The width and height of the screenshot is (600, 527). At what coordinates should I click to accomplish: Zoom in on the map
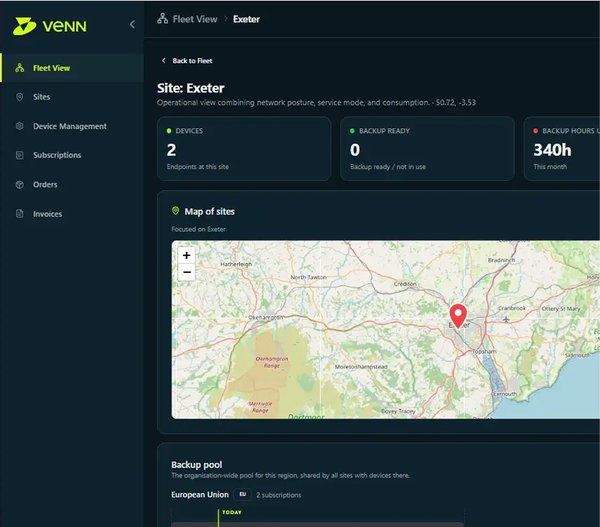(x=187, y=255)
